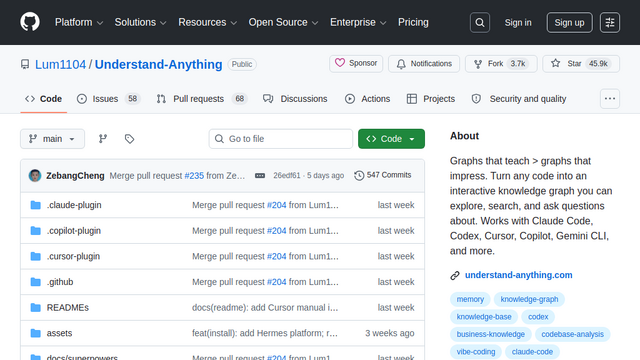Open 547 Commits history
The width and height of the screenshot is (640, 360).
click(x=383, y=175)
